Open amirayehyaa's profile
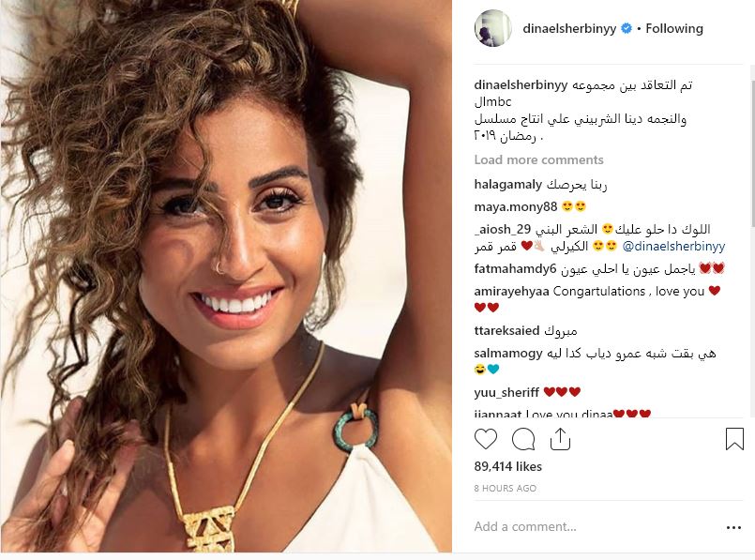755x560 pixels. pos(511,292)
